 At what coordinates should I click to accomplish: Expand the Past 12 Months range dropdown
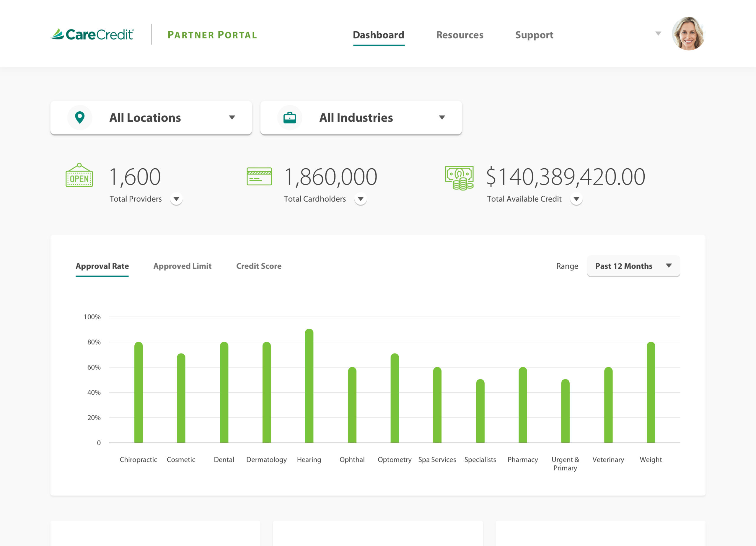click(x=633, y=266)
